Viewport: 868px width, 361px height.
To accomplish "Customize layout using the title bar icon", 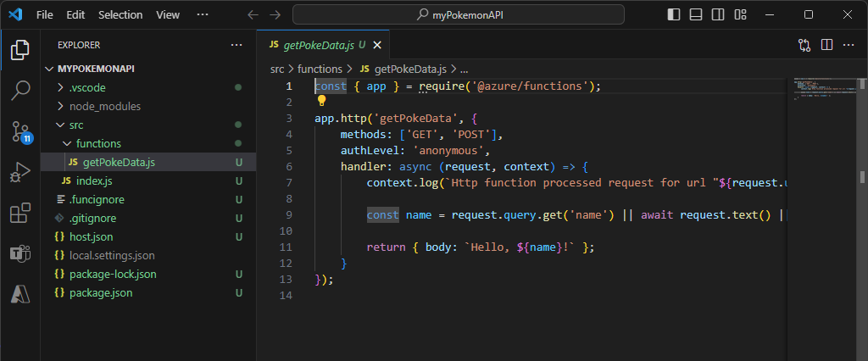I will [740, 15].
